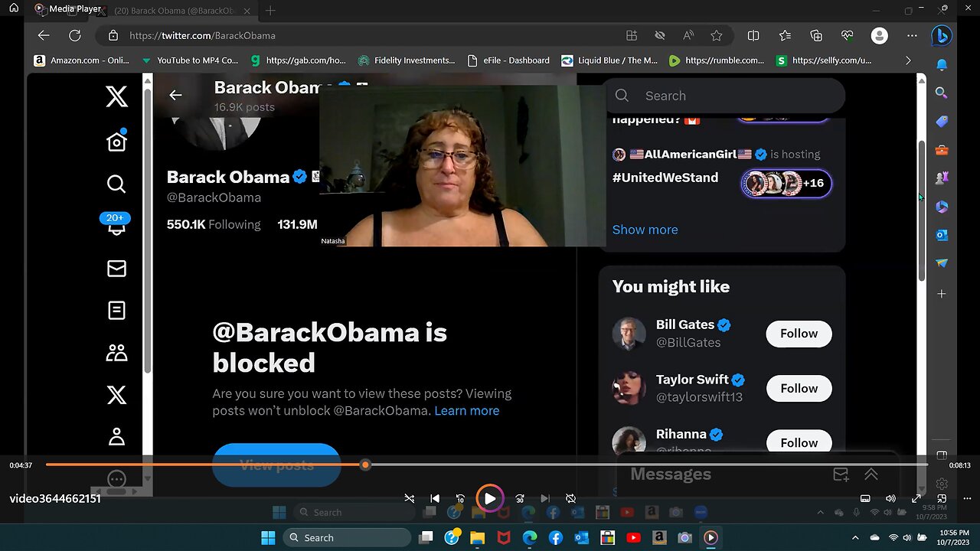Open the eFile - Dashboard bookmark
The image size is (980, 551).
pos(508,60)
